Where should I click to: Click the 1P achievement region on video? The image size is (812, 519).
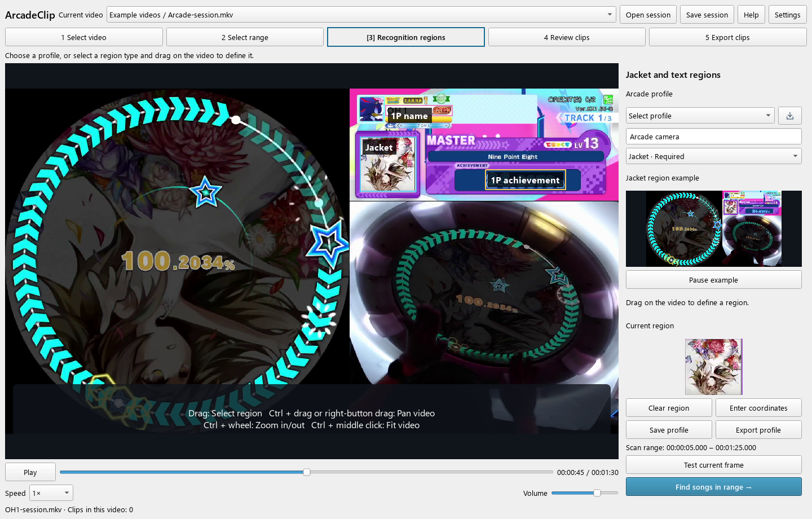point(525,180)
